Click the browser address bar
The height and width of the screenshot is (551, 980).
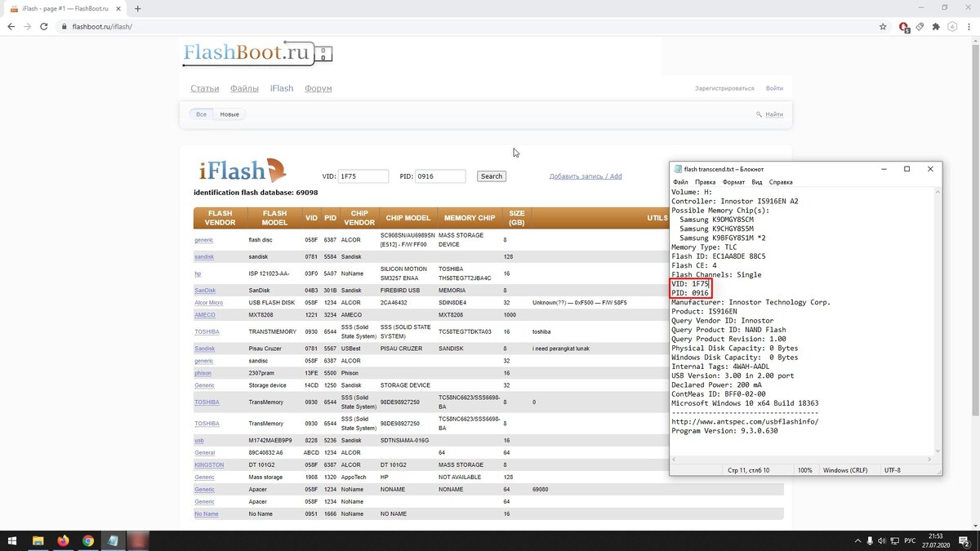coord(465,26)
